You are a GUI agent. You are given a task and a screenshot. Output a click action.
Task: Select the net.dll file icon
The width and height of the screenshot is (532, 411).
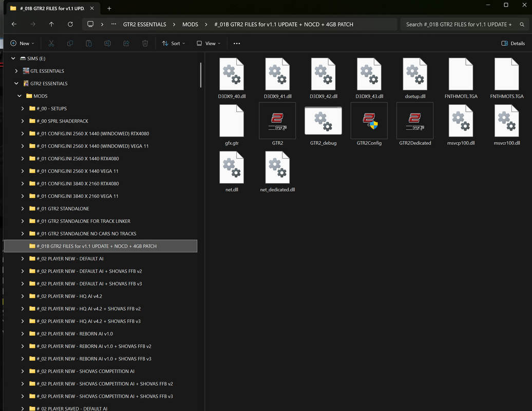coord(232,167)
